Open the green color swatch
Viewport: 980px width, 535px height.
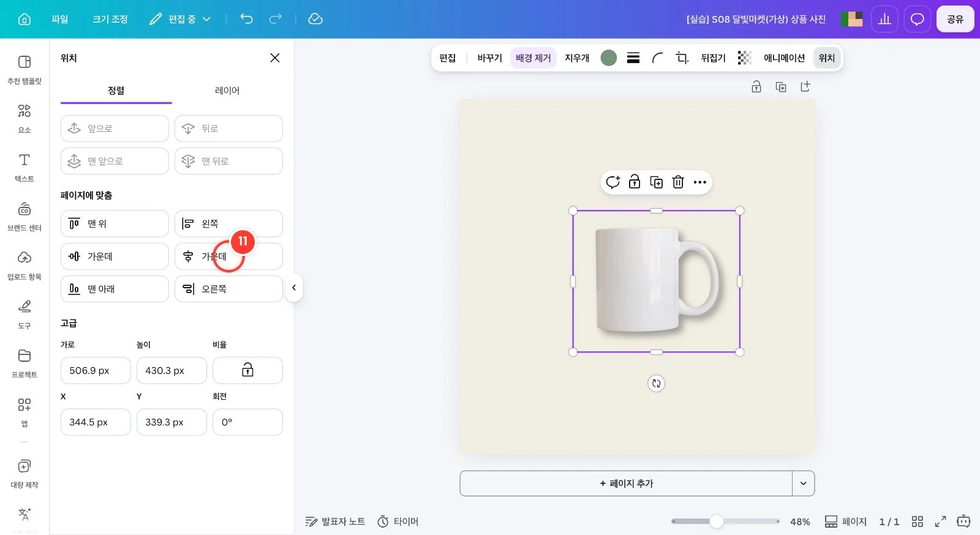point(608,58)
